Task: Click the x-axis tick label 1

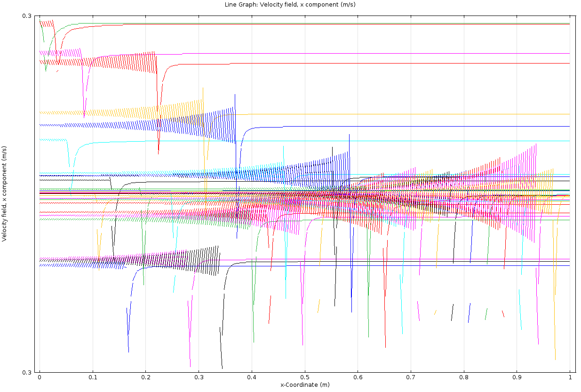Action: pyautogui.click(x=570, y=377)
